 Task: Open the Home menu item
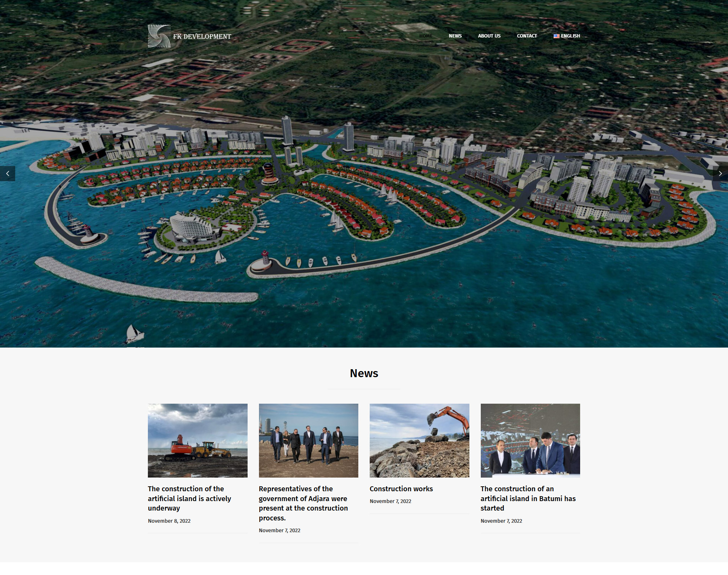pyautogui.click(x=426, y=36)
